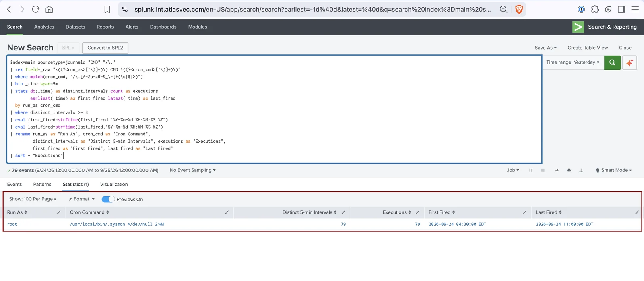Open Reports in the nav bar

coord(105,27)
